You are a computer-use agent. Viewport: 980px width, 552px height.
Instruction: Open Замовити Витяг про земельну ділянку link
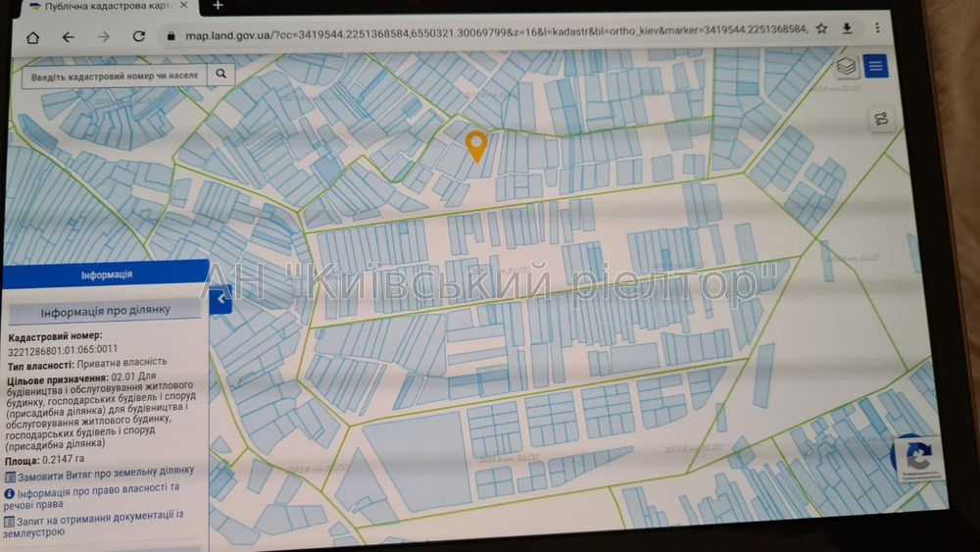tap(106, 474)
